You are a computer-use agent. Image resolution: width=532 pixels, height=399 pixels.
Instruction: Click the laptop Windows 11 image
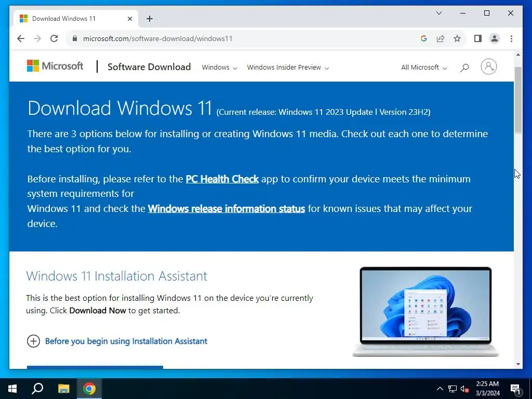(x=425, y=312)
